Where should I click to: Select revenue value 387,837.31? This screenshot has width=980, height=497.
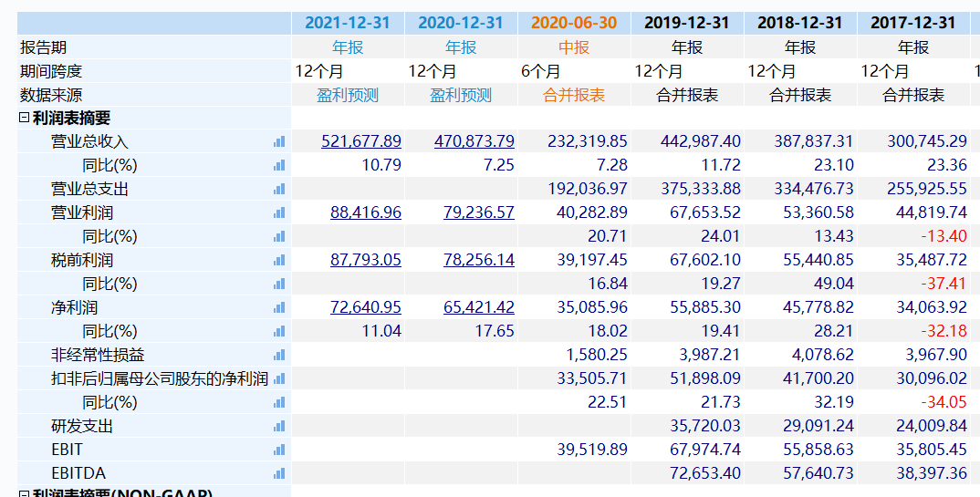814,141
